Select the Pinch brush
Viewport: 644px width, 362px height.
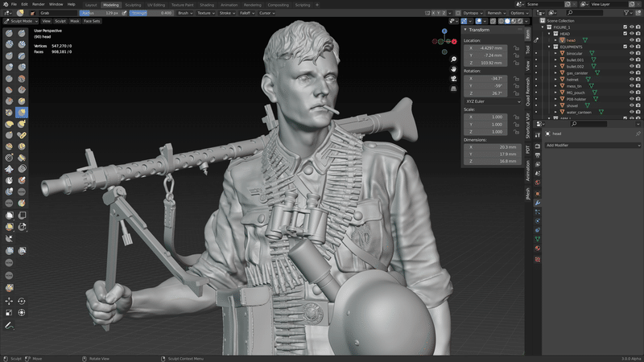[x=9, y=113]
